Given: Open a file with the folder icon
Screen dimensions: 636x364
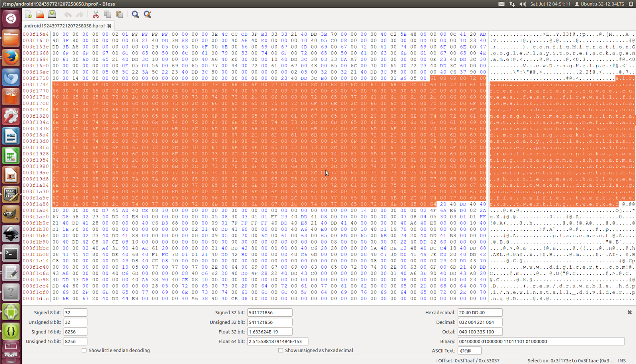Looking at the screenshot, I should 40,14.
